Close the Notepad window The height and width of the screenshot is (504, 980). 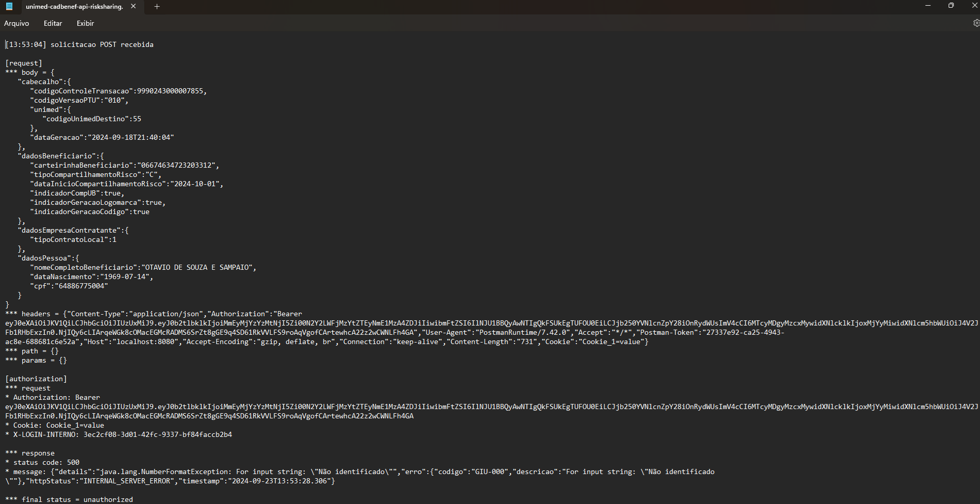tap(974, 6)
